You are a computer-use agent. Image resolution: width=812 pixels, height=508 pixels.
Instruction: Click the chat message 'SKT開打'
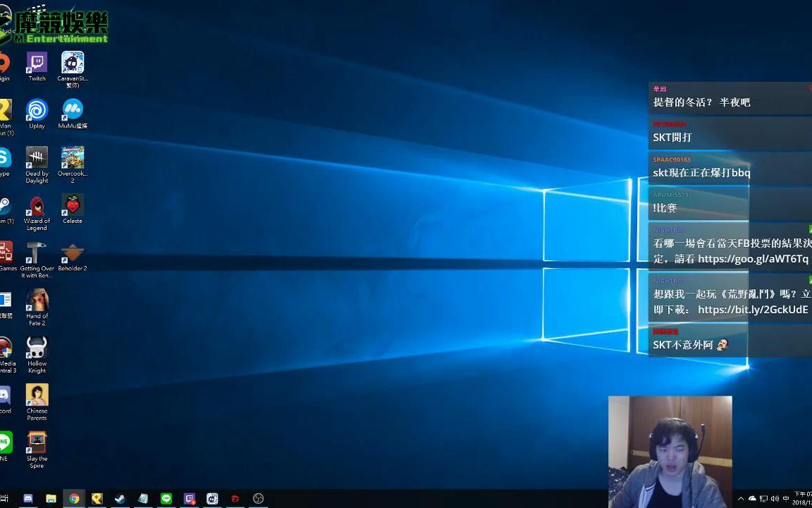[x=672, y=138]
